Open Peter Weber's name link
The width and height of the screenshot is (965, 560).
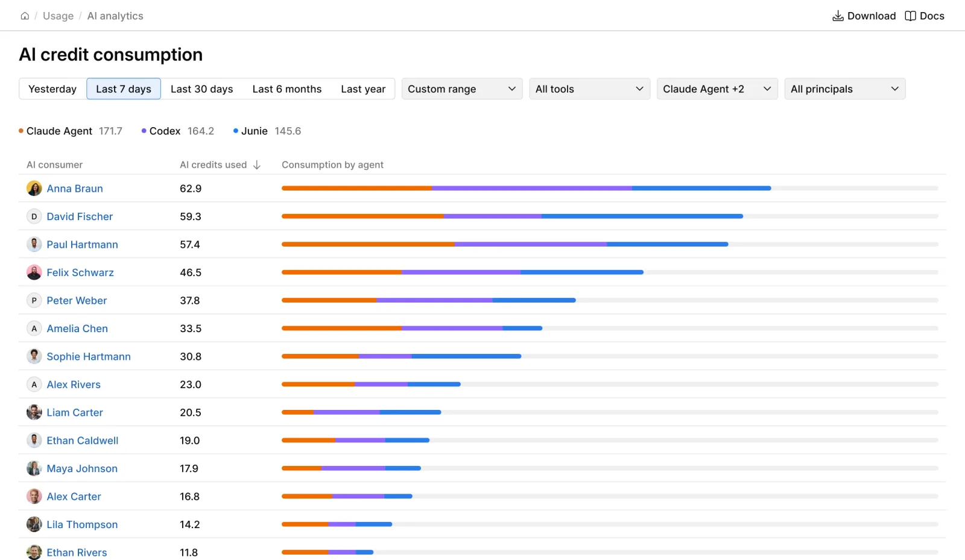click(x=77, y=301)
